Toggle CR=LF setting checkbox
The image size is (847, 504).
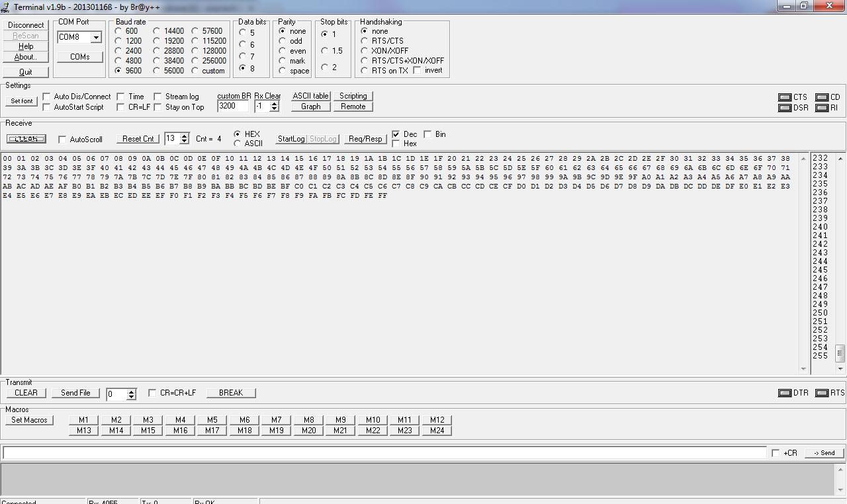(x=120, y=107)
